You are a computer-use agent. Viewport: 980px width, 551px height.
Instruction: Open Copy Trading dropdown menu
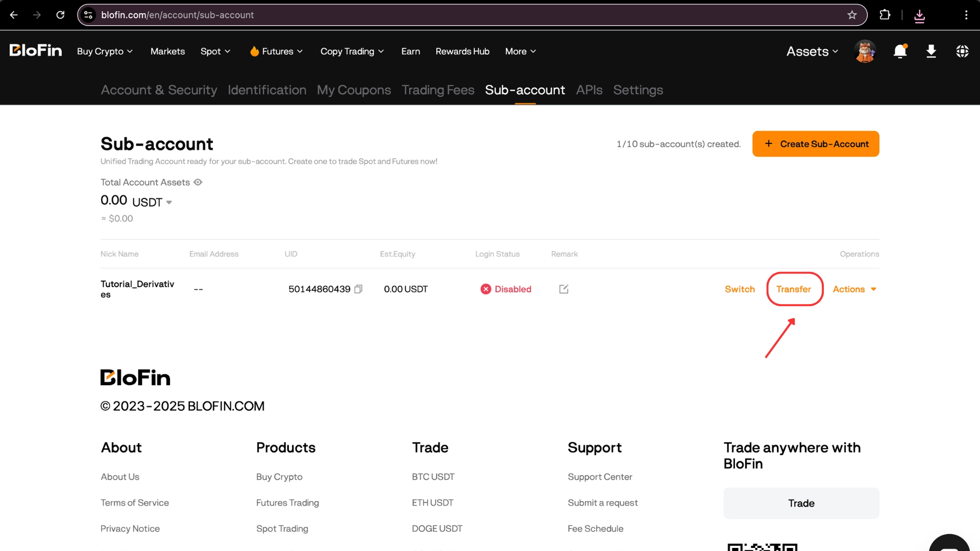click(x=352, y=52)
